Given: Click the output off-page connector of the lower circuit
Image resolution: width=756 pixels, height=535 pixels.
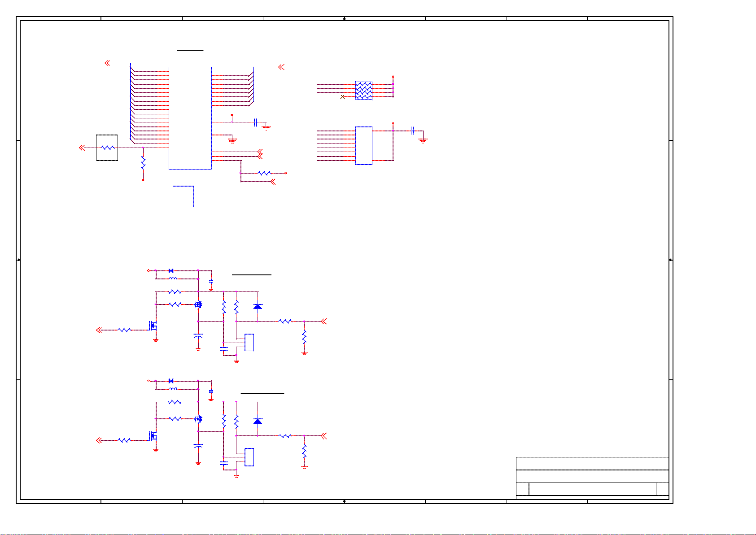Looking at the screenshot, I should (324, 435).
